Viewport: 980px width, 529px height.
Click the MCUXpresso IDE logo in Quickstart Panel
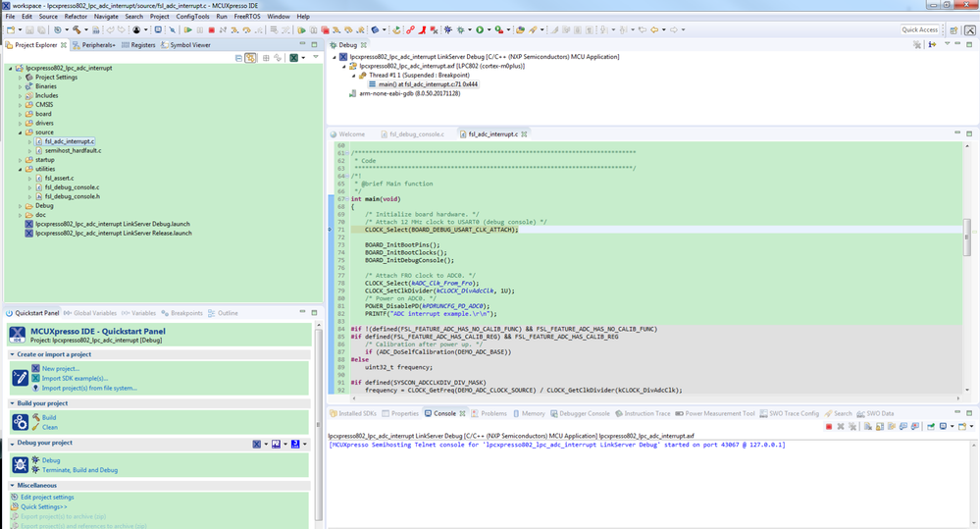tap(18, 335)
